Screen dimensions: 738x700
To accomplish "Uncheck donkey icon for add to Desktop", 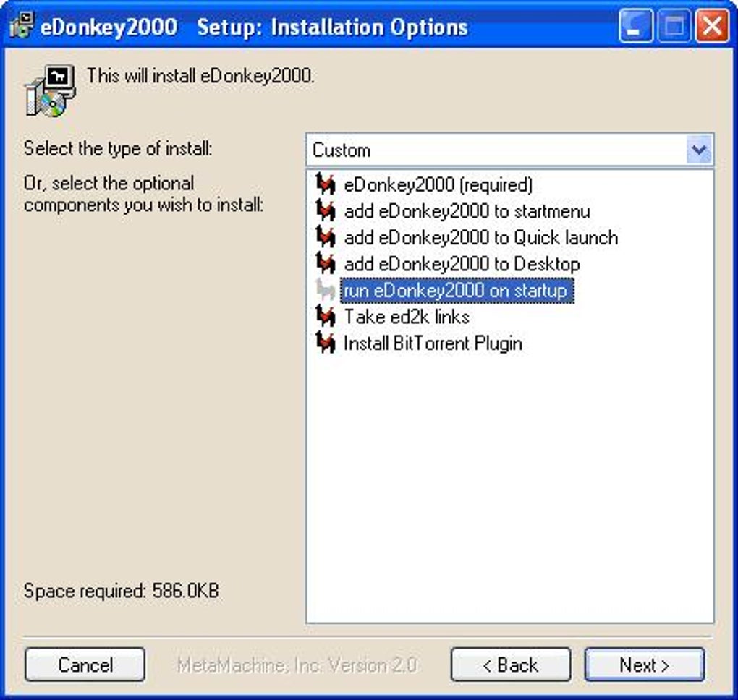I will click(x=326, y=263).
